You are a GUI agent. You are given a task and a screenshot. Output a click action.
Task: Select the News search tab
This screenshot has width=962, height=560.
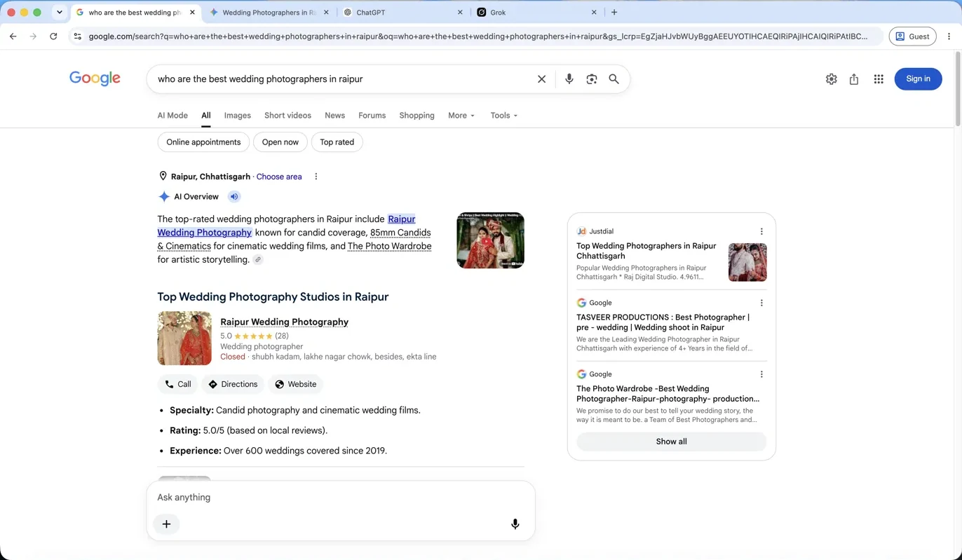[x=334, y=116]
